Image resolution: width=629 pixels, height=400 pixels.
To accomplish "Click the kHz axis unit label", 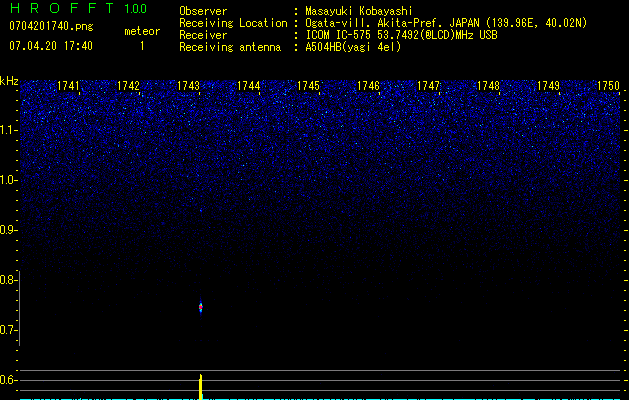I will tap(10, 80).
